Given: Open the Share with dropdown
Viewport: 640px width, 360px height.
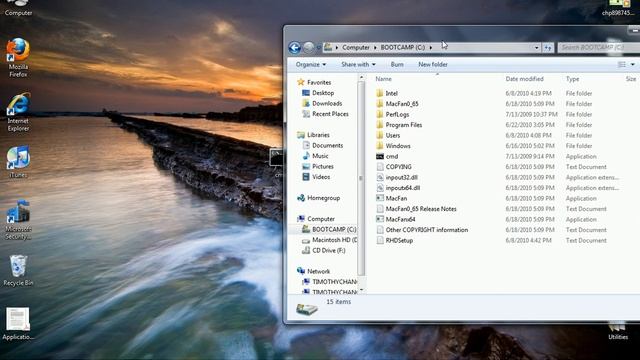Looking at the screenshot, I should (358, 64).
